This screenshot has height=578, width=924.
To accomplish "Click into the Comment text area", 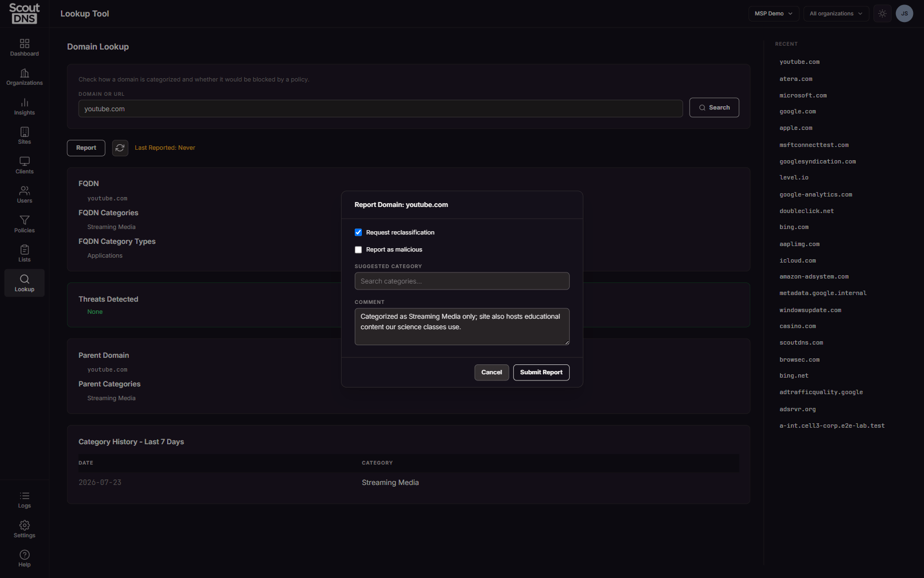I will click(462, 326).
